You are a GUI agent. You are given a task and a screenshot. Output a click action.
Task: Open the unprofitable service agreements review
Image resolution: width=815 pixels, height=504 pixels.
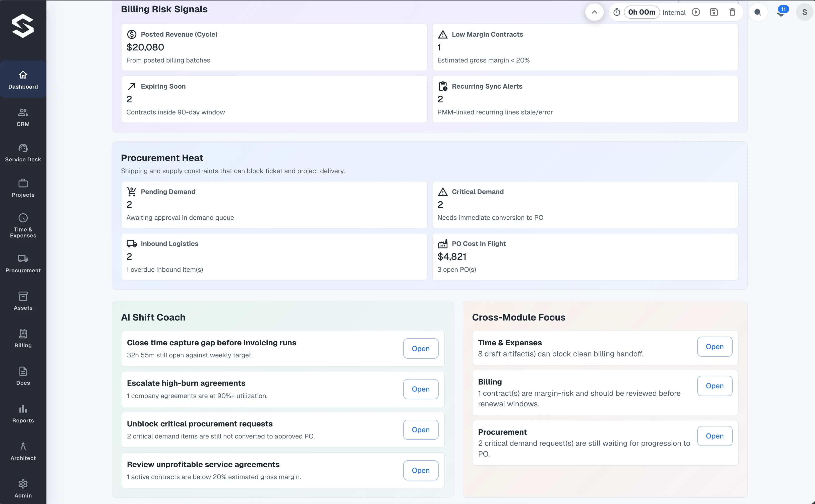(421, 470)
